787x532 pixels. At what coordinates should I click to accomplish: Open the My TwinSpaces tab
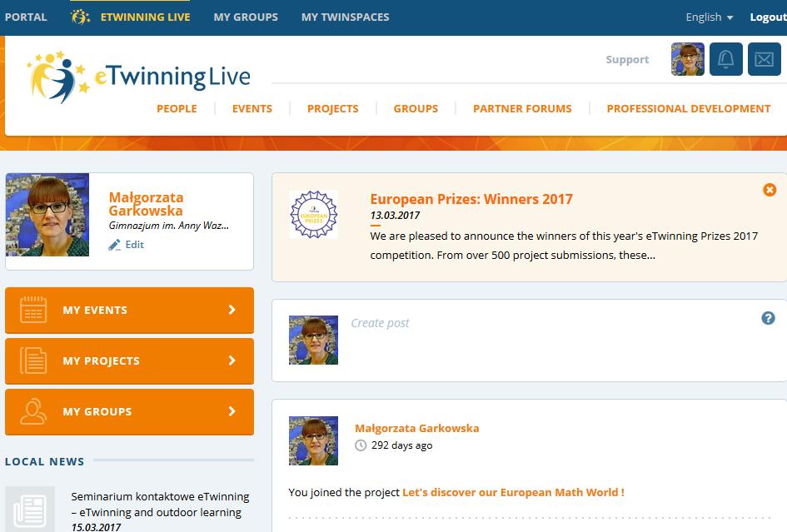click(x=346, y=17)
